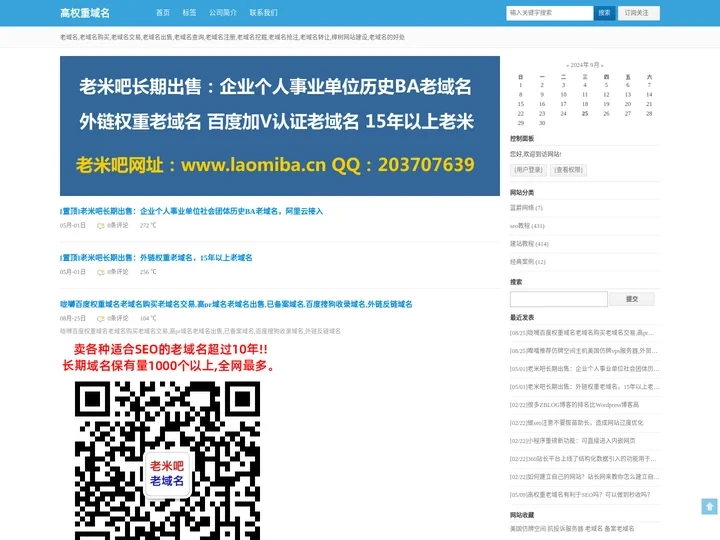Open the 标签 navigation item
The image size is (720, 540).
(x=189, y=13)
